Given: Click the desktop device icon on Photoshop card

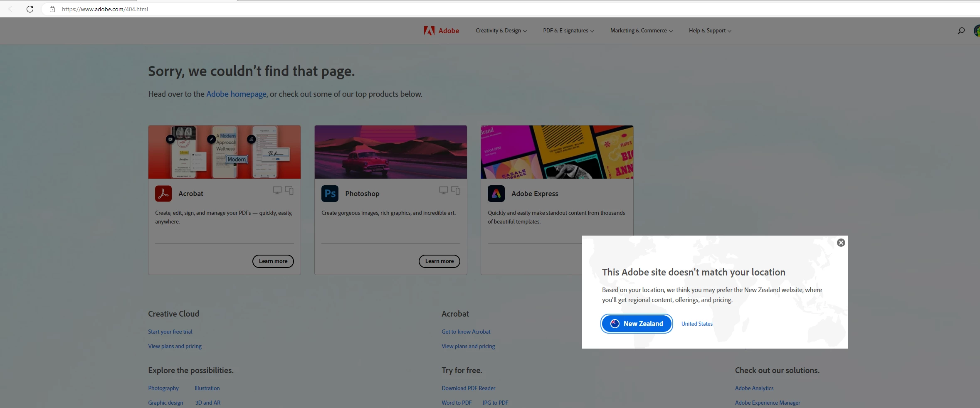Looking at the screenshot, I should (x=444, y=190).
